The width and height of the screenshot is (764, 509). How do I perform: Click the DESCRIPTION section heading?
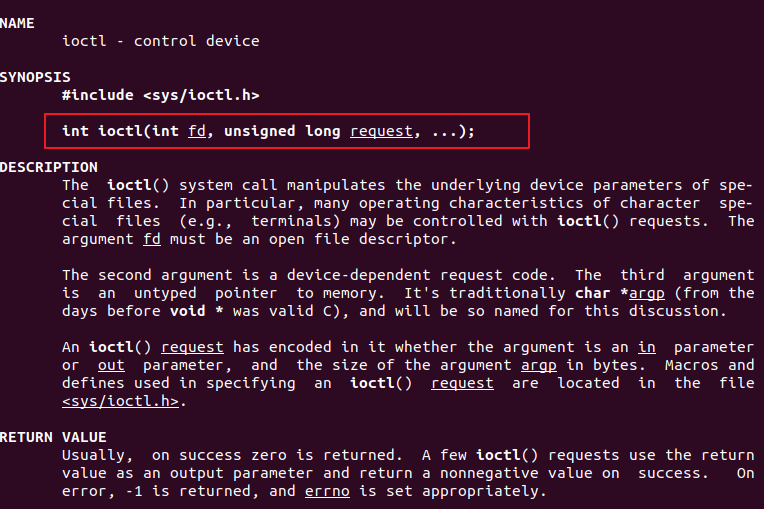coord(43,167)
